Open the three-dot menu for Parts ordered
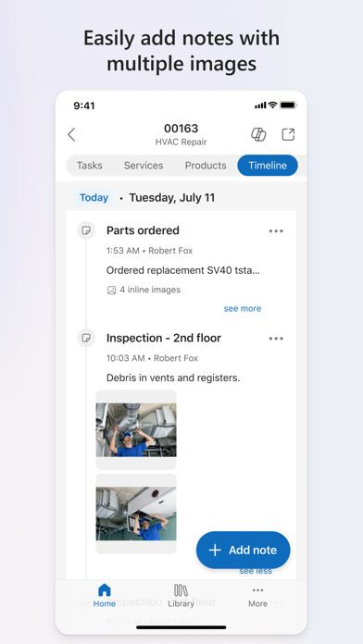This screenshot has height=644, width=363. (x=276, y=230)
